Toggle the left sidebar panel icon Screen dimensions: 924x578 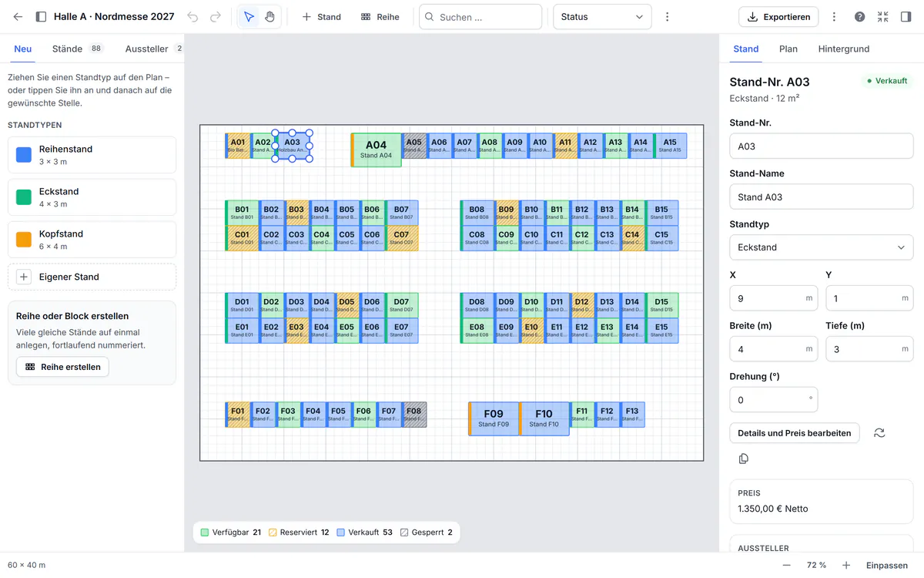click(42, 17)
